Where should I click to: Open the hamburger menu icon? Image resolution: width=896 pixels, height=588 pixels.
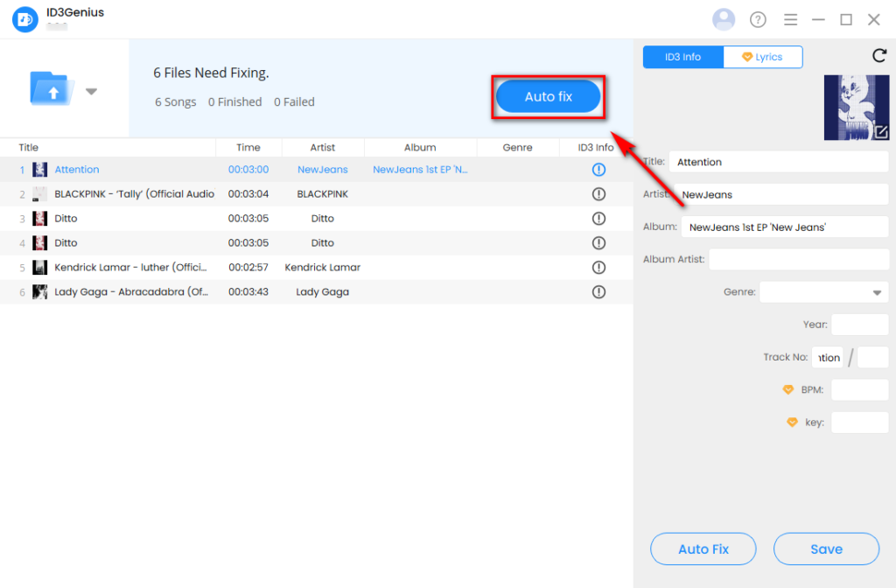(x=790, y=18)
